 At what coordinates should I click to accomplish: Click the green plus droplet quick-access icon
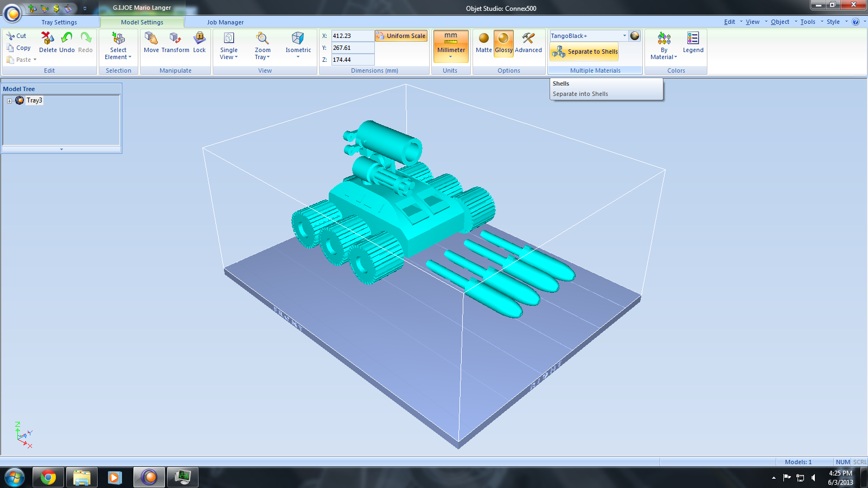point(32,8)
